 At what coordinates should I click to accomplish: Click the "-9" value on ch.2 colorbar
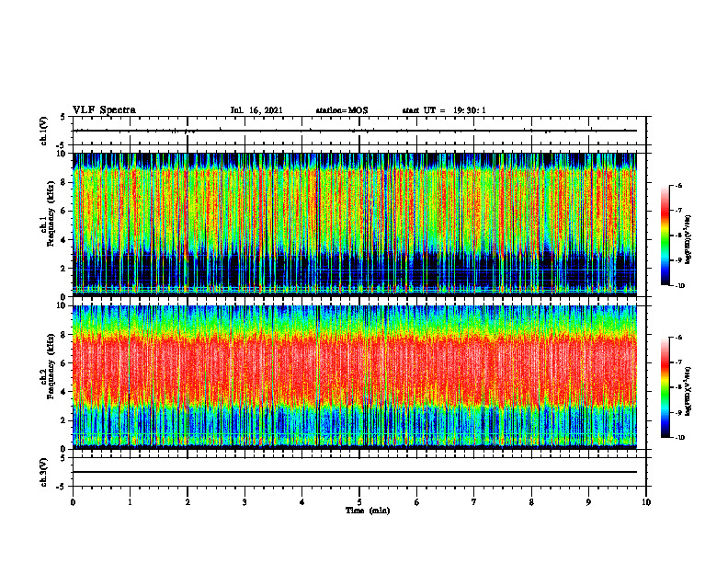(x=678, y=412)
